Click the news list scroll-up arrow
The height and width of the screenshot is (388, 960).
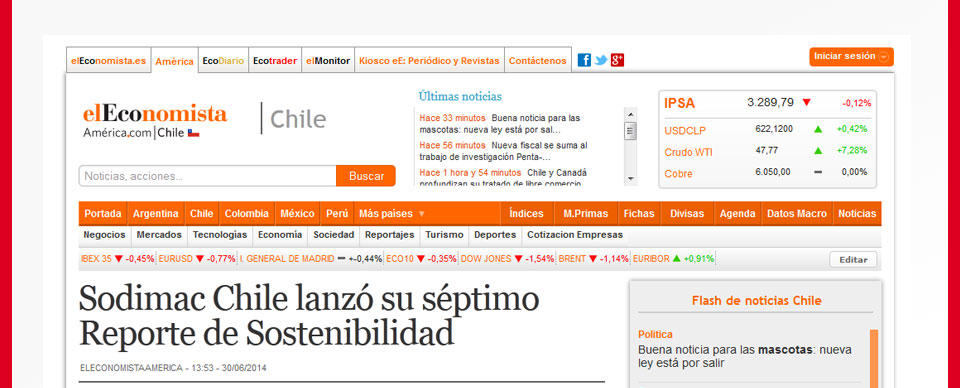630,114
